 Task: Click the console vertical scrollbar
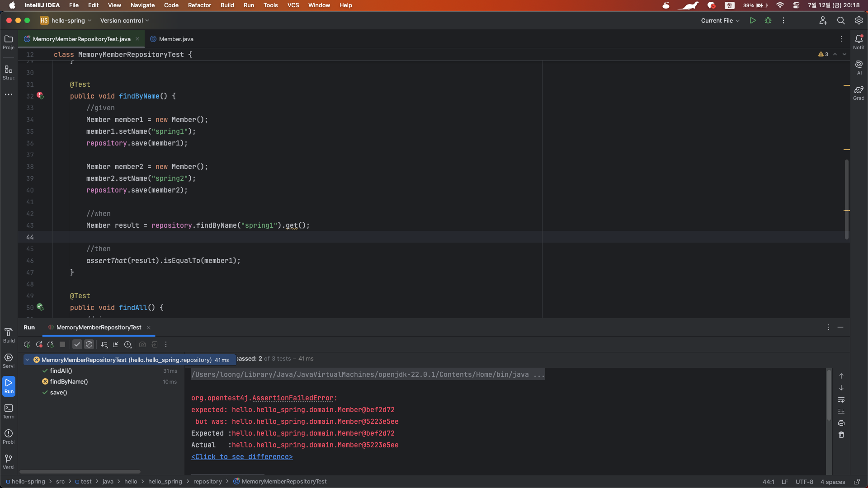(829, 395)
